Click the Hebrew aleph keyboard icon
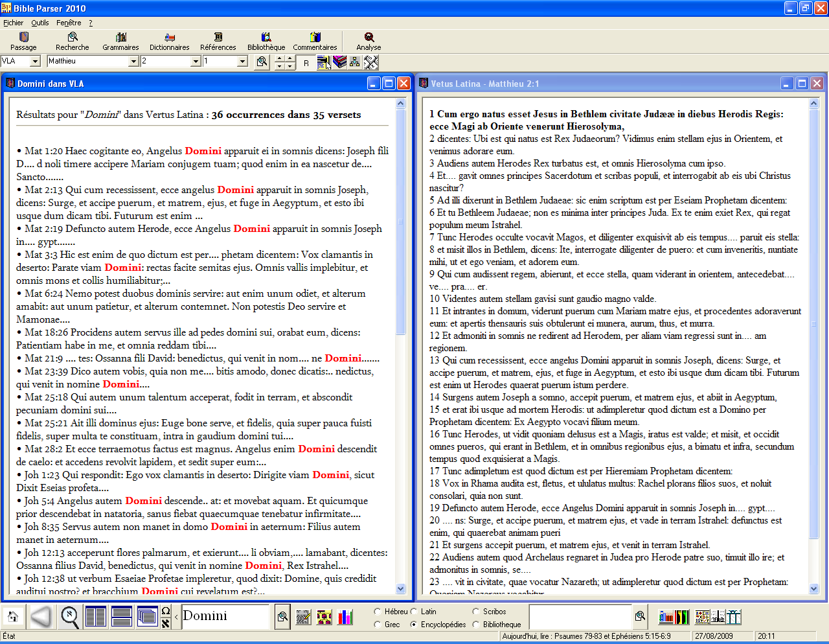 coord(166,623)
